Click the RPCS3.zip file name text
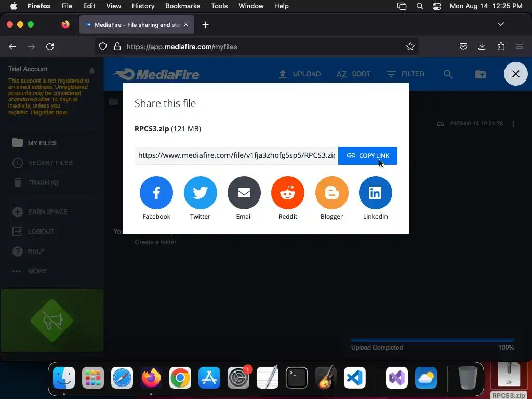This screenshot has width=532, height=399. click(x=152, y=129)
